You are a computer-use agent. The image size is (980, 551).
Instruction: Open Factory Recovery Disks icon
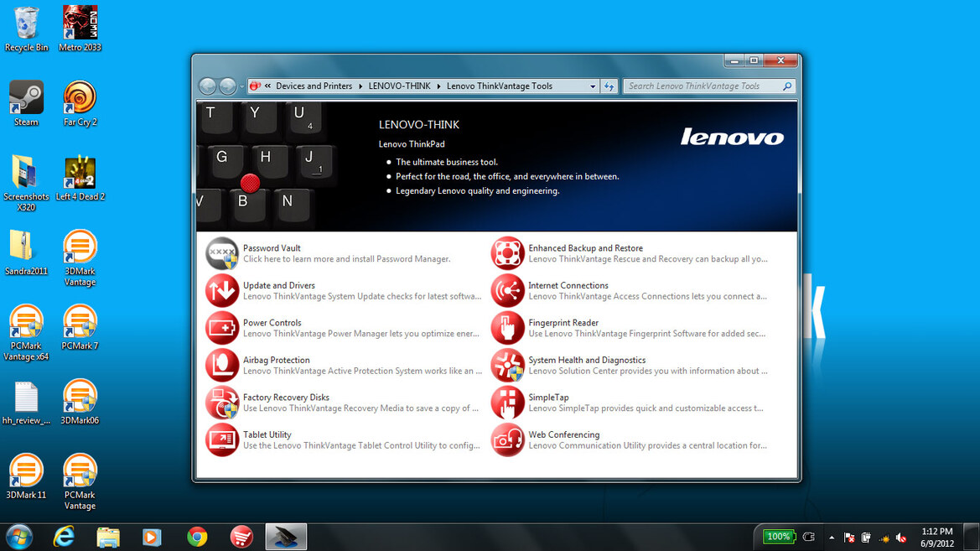pyautogui.click(x=222, y=403)
